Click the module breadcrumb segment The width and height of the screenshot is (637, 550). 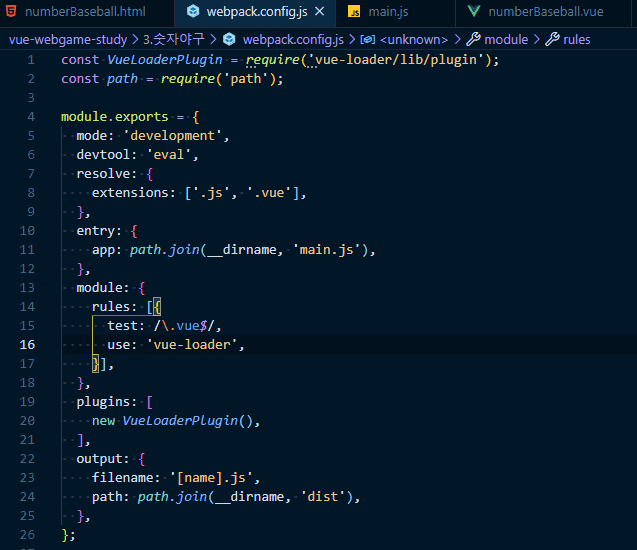(506, 40)
